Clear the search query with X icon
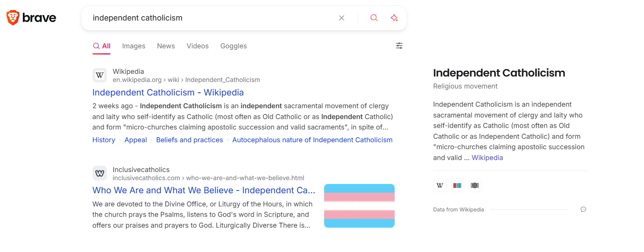This screenshot has width=644, height=252. pos(342,18)
